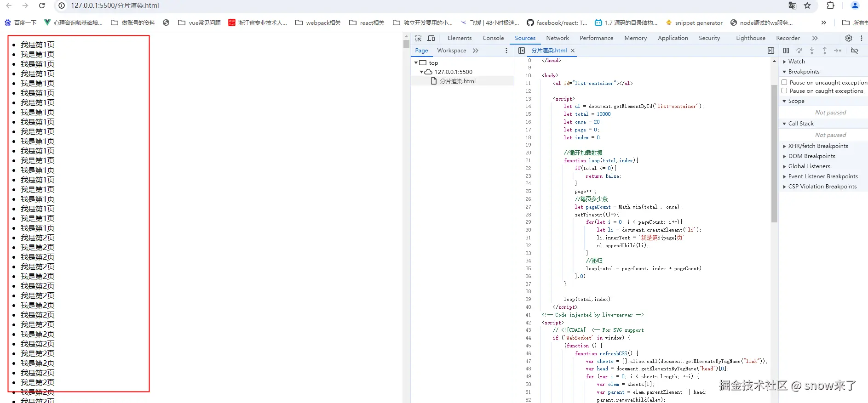Collapse the 127.0.0.1:5500 tree node
This screenshot has height=403, width=868.
(x=421, y=72)
